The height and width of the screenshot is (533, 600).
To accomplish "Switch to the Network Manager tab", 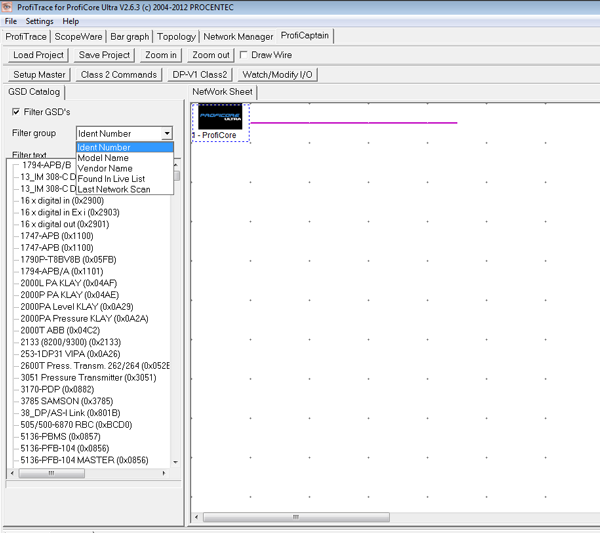I will tap(238, 36).
